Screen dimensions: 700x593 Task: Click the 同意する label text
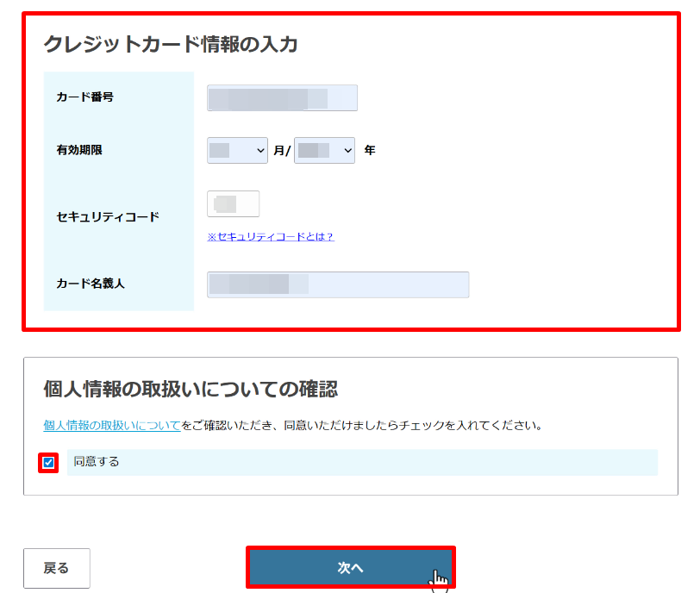pyautogui.click(x=97, y=462)
